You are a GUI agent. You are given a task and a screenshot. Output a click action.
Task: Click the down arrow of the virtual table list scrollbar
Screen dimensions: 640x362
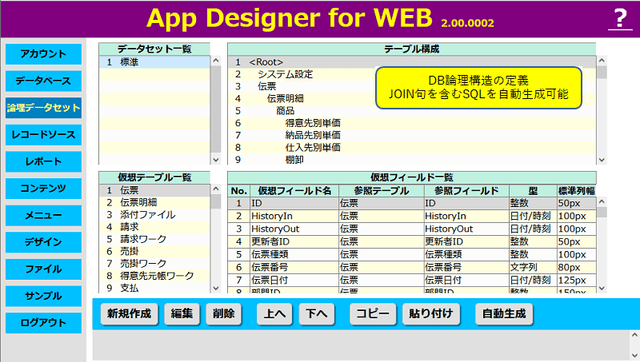216,288
